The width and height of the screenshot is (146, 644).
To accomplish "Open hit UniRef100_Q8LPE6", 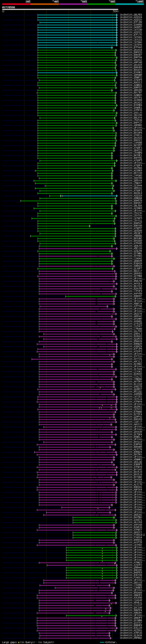I will click(131, 15).
